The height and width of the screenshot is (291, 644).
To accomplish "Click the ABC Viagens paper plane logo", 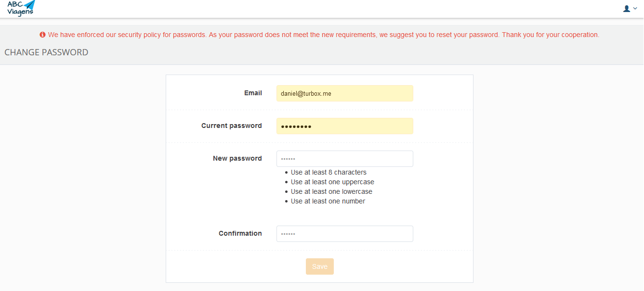I will (x=30, y=5).
